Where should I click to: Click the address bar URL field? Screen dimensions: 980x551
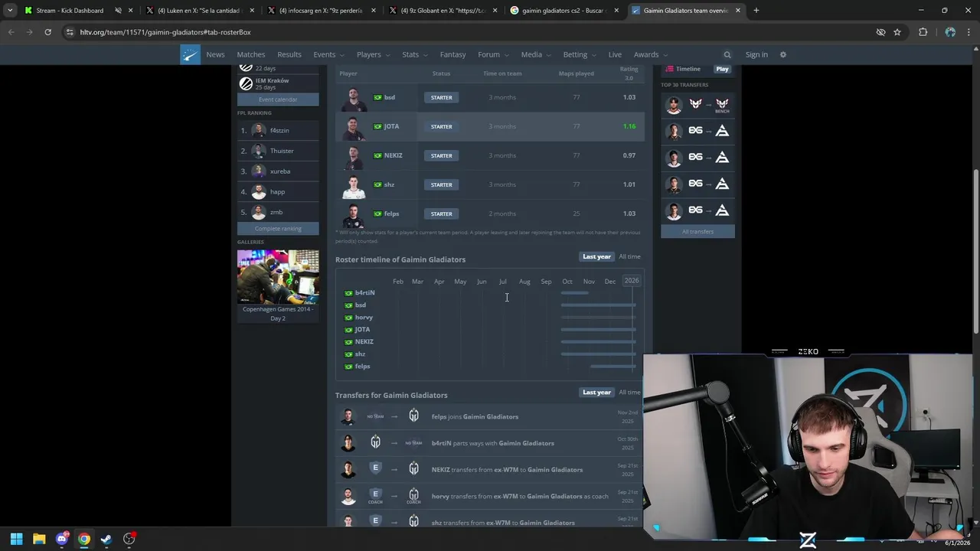(x=459, y=32)
